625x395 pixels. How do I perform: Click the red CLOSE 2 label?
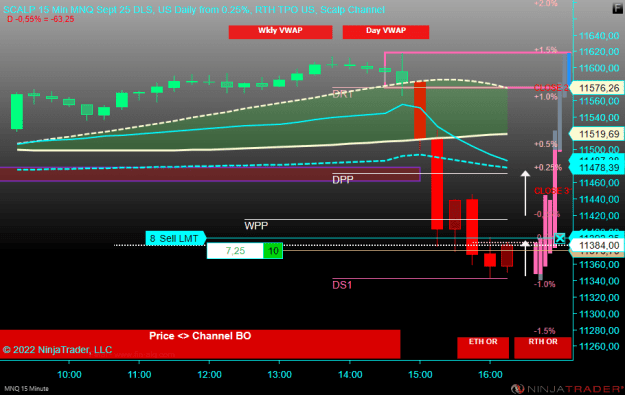551,88
